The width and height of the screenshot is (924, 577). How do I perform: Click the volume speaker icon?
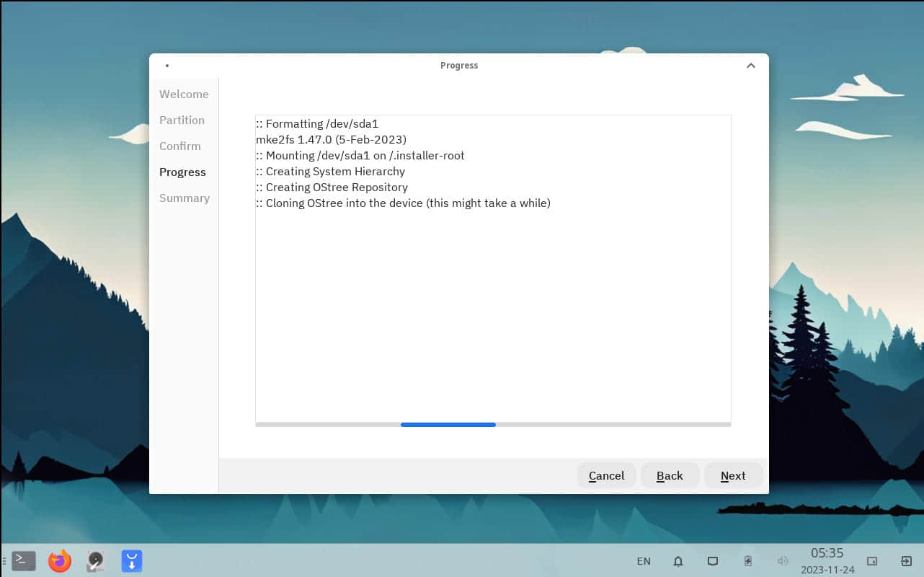783,561
